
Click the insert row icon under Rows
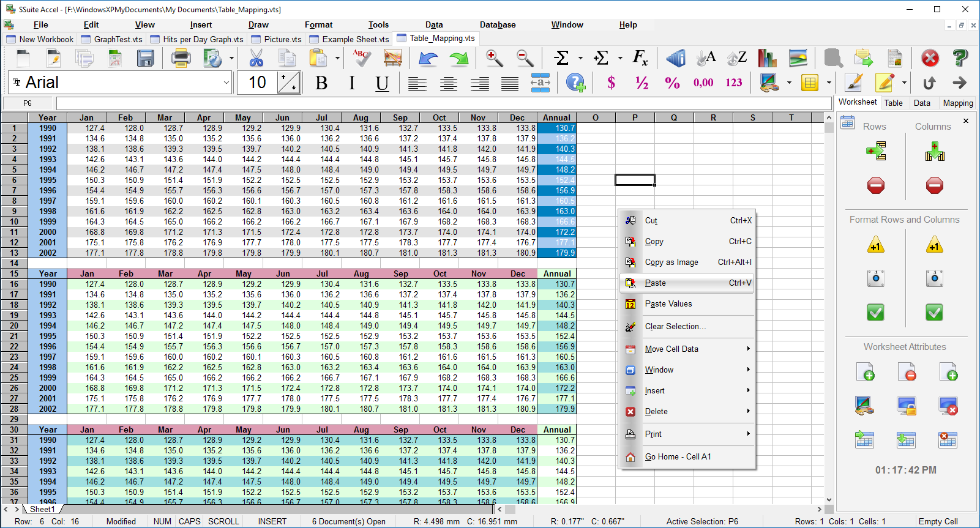click(876, 151)
